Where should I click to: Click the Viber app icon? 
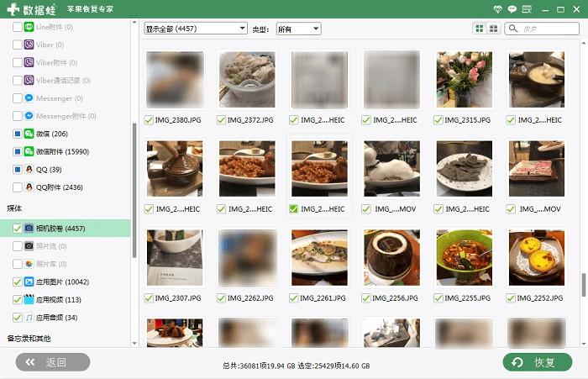click(29, 45)
